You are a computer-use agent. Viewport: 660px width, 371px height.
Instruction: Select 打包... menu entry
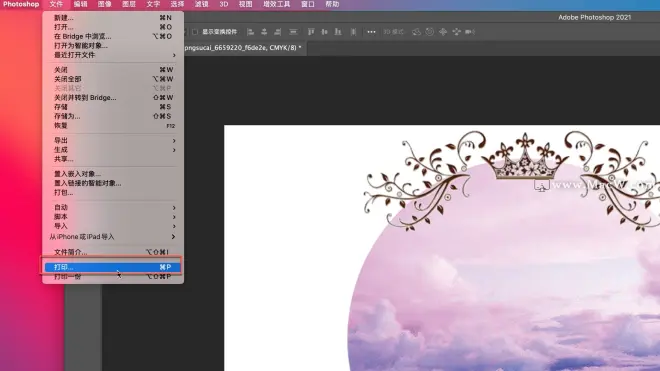click(x=113, y=193)
